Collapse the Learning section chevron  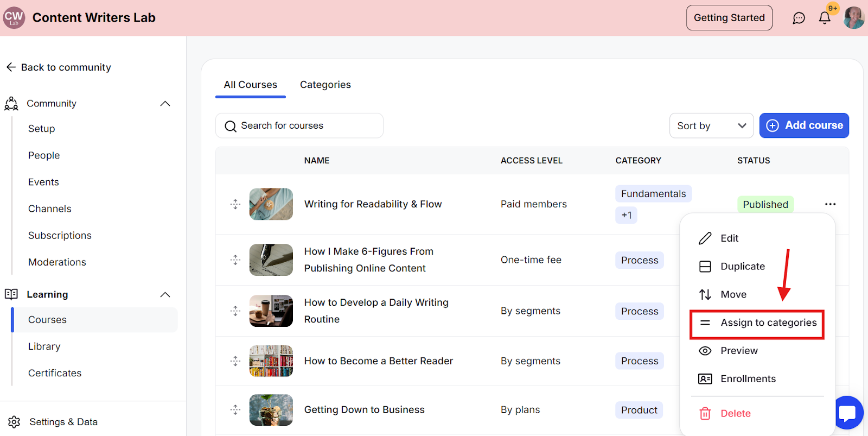[x=165, y=295]
